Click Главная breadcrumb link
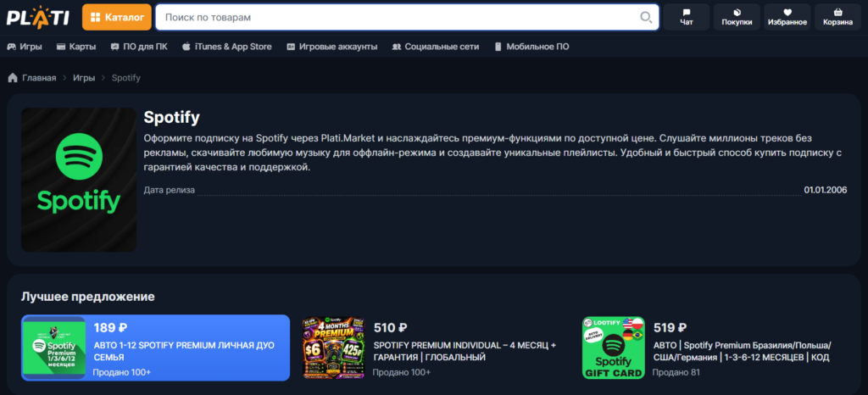 point(39,78)
